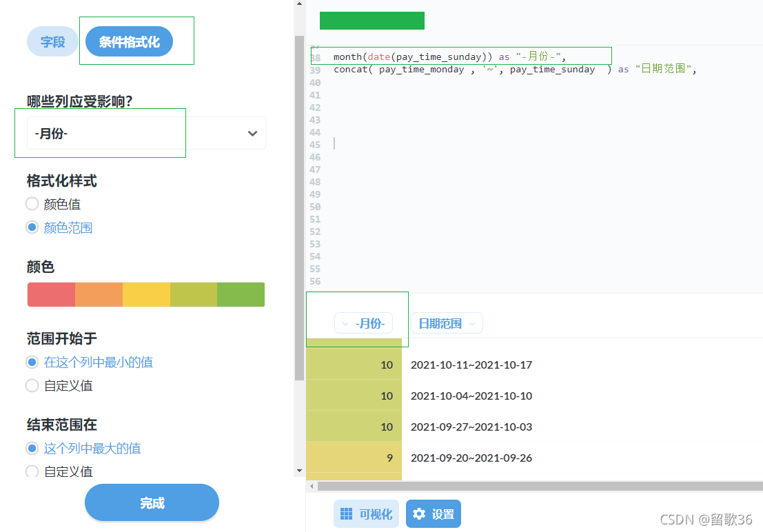Click the results horizontal scrollbar

click(x=540, y=486)
